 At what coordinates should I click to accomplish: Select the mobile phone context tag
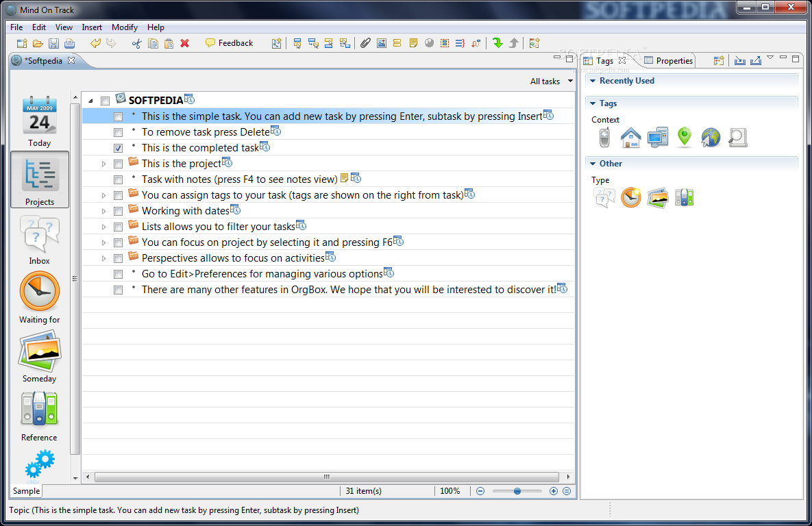(x=604, y=138)
